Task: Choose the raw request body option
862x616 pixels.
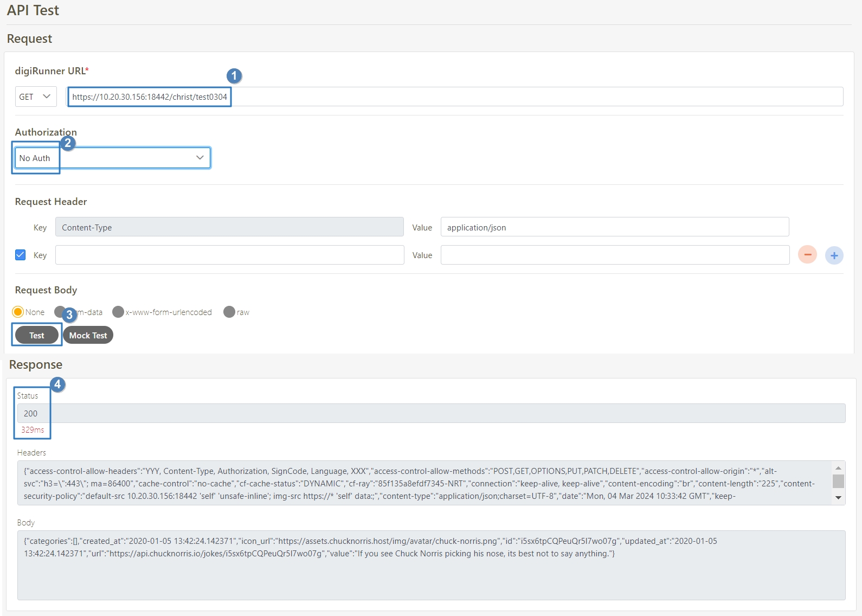Action: click(x=229, y=312)
